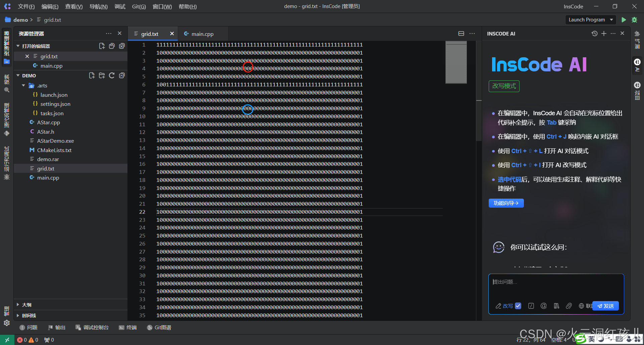Start new InsCode AI chat
Screen dimensions: 644x345
click(x=604, y=33)
